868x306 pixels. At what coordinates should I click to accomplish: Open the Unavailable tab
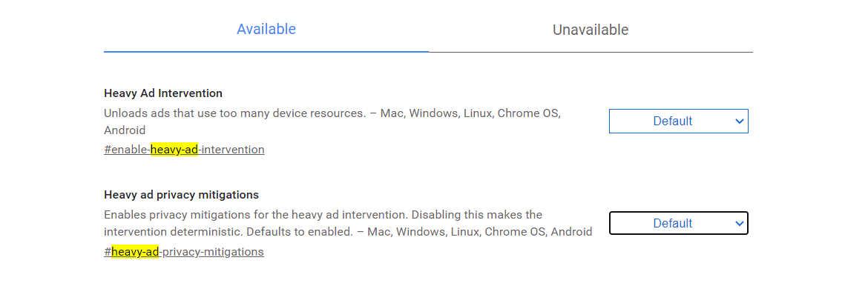click(x=590, y=30)
